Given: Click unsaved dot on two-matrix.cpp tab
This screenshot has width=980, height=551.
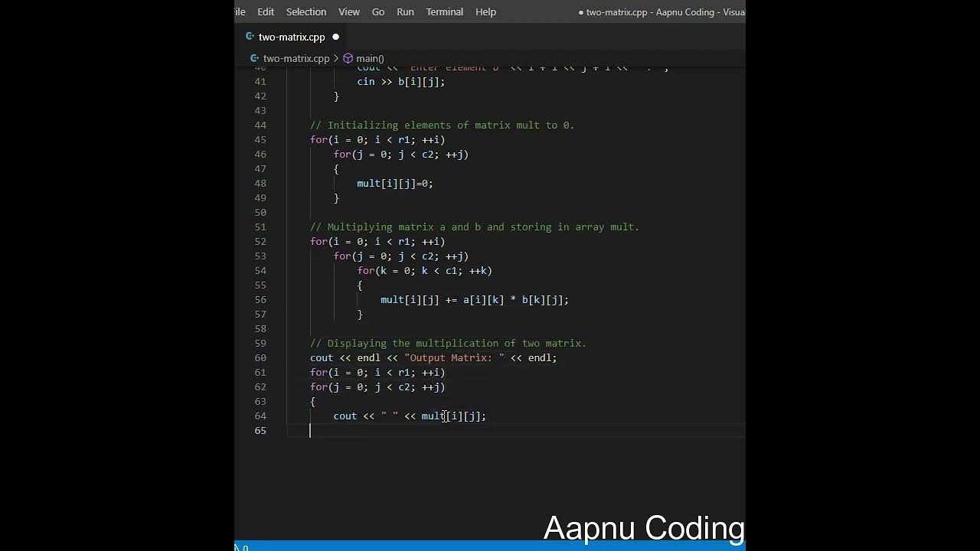Looking at the screenshot, I should click(x=335, y=37).
